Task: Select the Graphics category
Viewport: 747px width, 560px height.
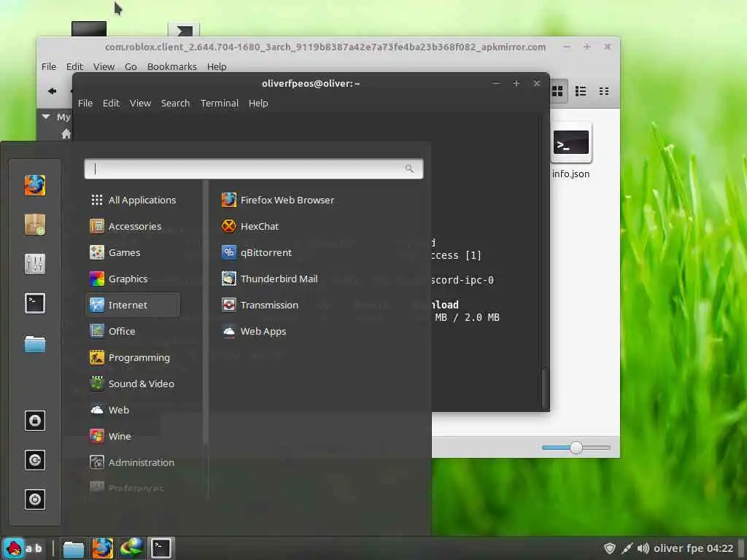Action: click(x=133, y=279)
